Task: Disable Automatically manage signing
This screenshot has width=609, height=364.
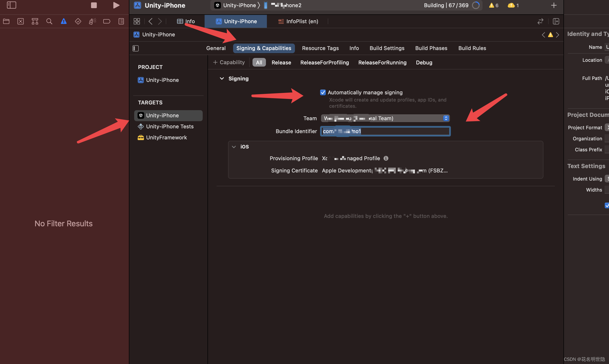Action: tap(323, 92)
